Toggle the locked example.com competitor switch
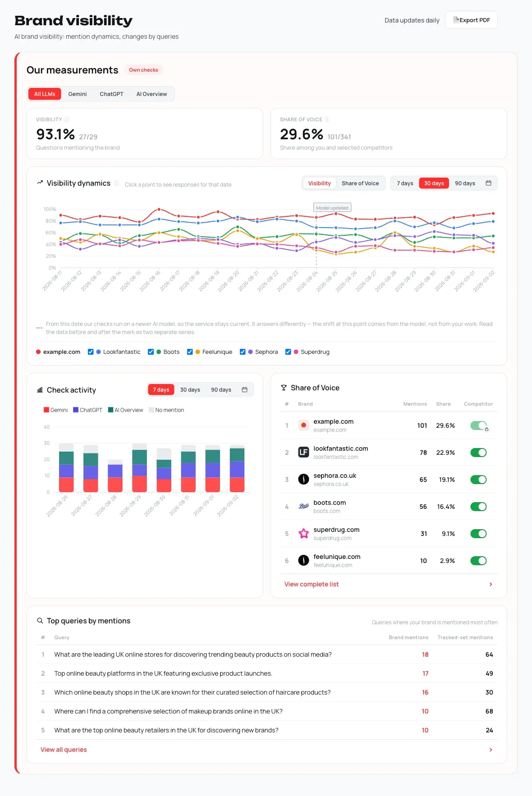 [x=478, y=425]
